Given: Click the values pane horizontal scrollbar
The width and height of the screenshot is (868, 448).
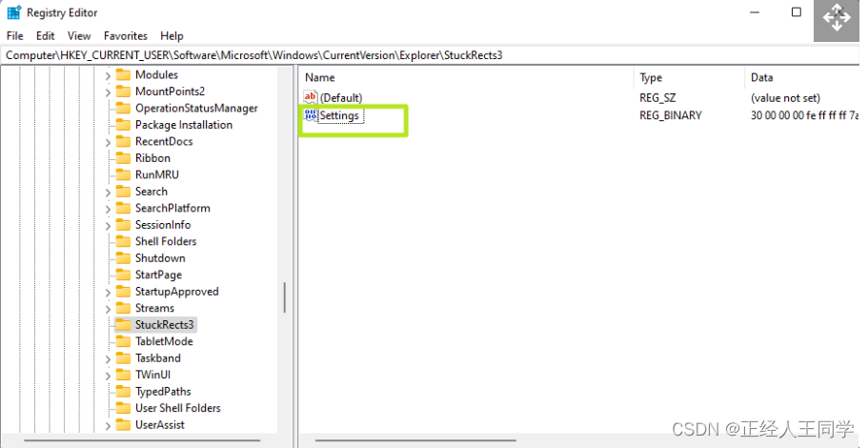Looking at the screenshot, I should click(415, 440).
